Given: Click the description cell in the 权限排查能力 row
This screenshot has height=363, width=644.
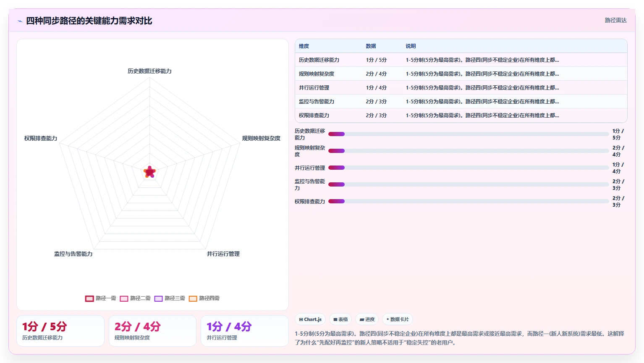Looking at the screenshot, I should [482, 116].
